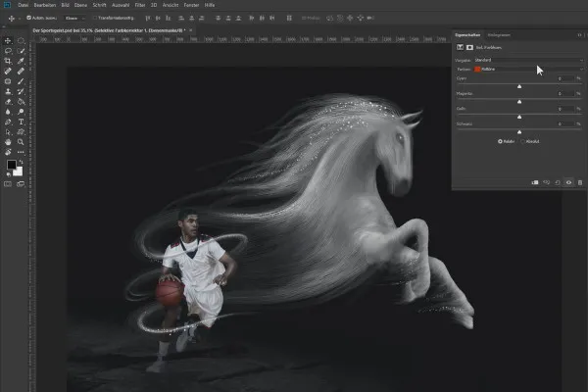Select the Eraser tool
The image size is (588, 392).
point(8,101)
